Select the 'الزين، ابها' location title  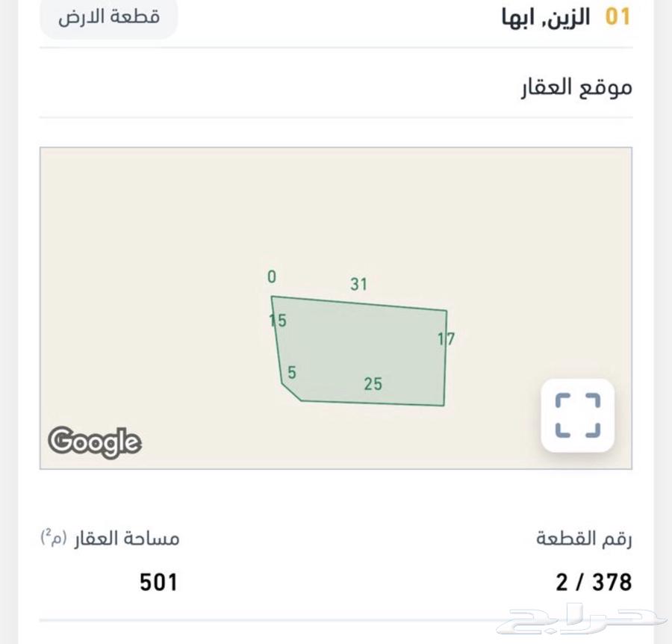(x=545, y=18)
